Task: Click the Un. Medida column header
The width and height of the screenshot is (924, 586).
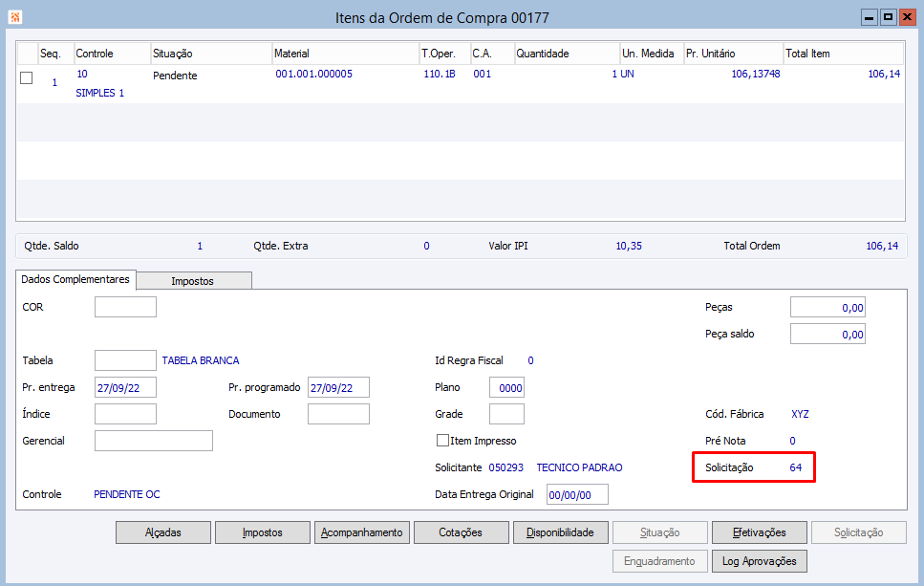Action: click(652, 54)
